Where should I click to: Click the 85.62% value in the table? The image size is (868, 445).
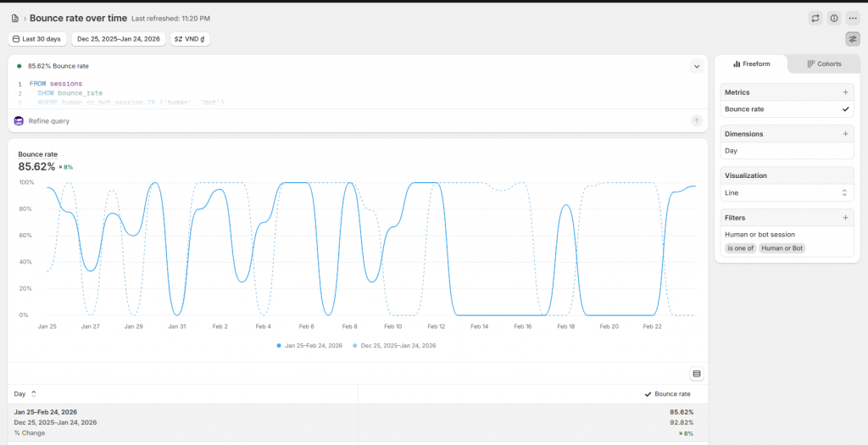pyautogui.click(x=681, y=412)
